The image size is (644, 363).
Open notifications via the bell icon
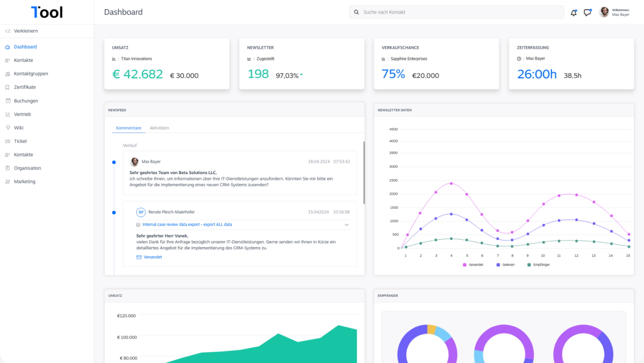tap(573, 13)
